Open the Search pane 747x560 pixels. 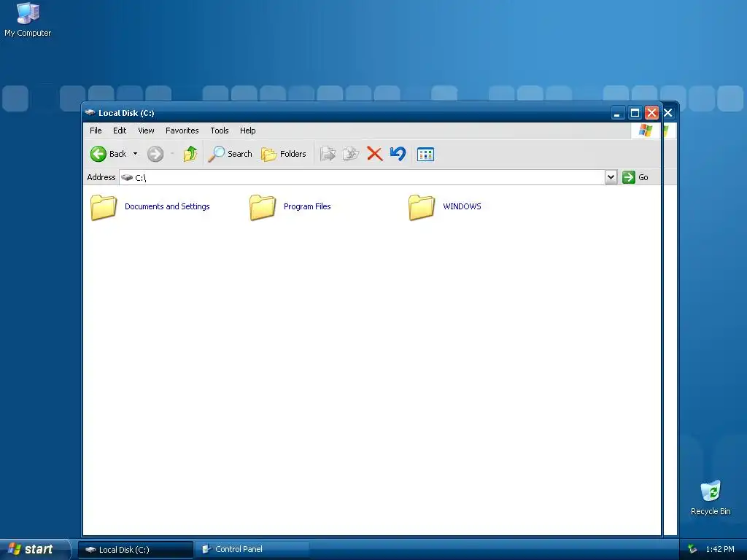click(x=230, y=154)
